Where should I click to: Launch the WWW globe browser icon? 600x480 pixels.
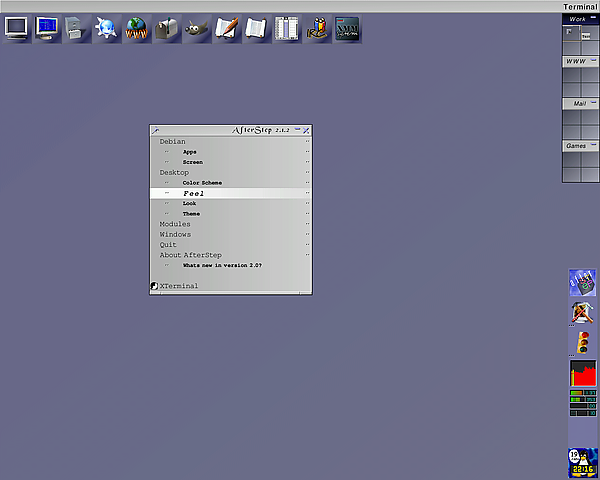pyautogui.click(x=137, y=29)
